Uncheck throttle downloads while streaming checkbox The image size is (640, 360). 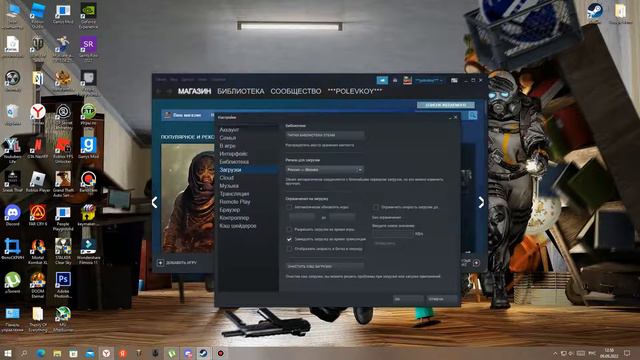289,239
